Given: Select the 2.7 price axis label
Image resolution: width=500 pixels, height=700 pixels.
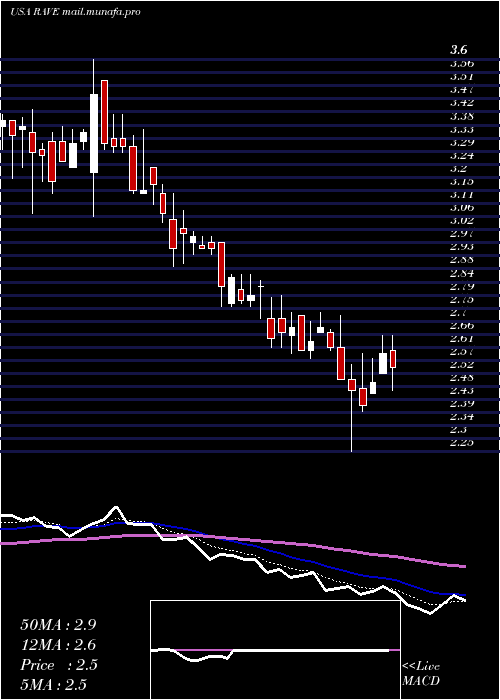Looking at the screenshot, I should coord(458,312).
